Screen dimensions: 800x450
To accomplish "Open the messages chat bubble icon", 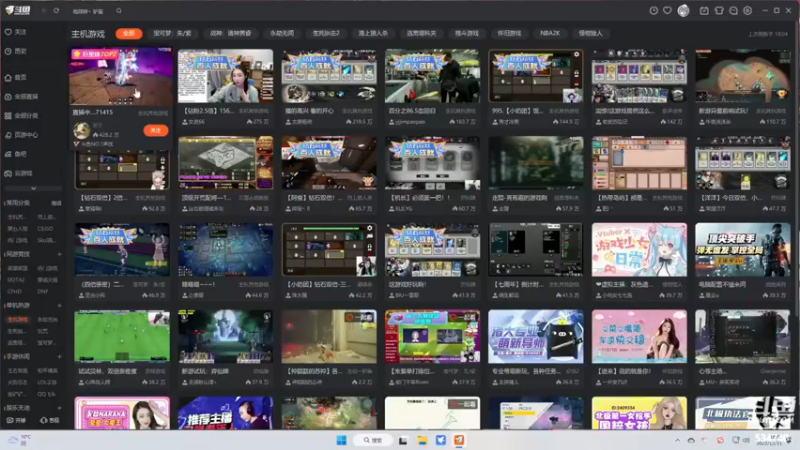I will (x=733, y=11).
